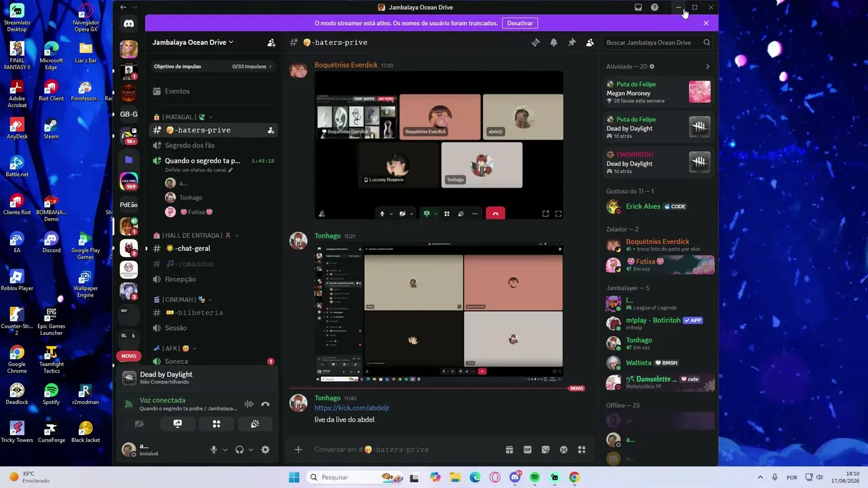The image size is (868, 488).
Task: Open the Segredo dos fãs voice channel
Action: pyautogui.click(x=213, y=146)
